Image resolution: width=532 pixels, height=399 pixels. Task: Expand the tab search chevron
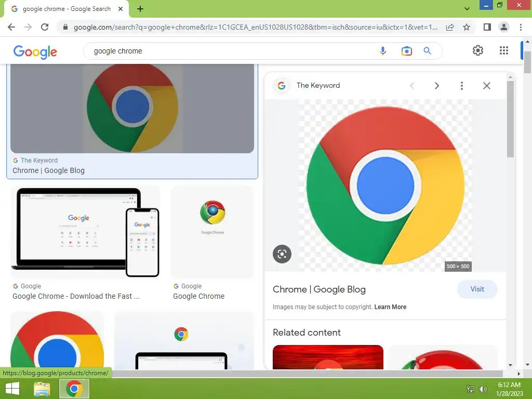(467, 9)
